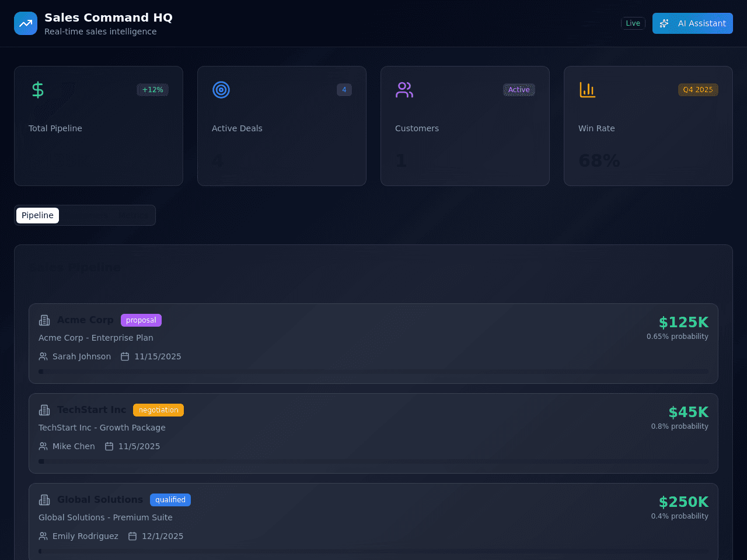Click the 0.4% probability text

(680, 516)
